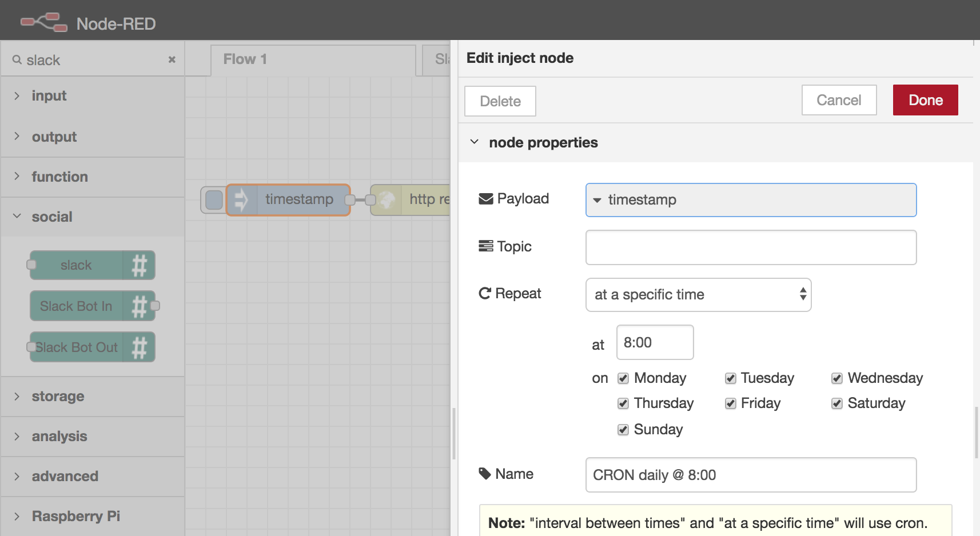Screen dimensions: 980x536
Task: Click the sidebar resize handle
Action: (x=454, y=434)
